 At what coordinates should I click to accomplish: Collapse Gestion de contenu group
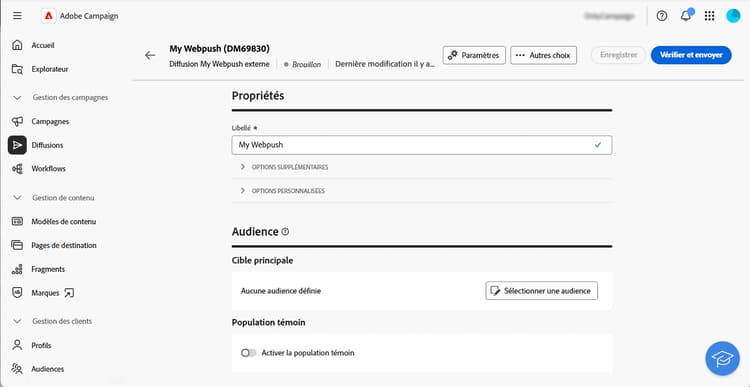tap(18, 198)
